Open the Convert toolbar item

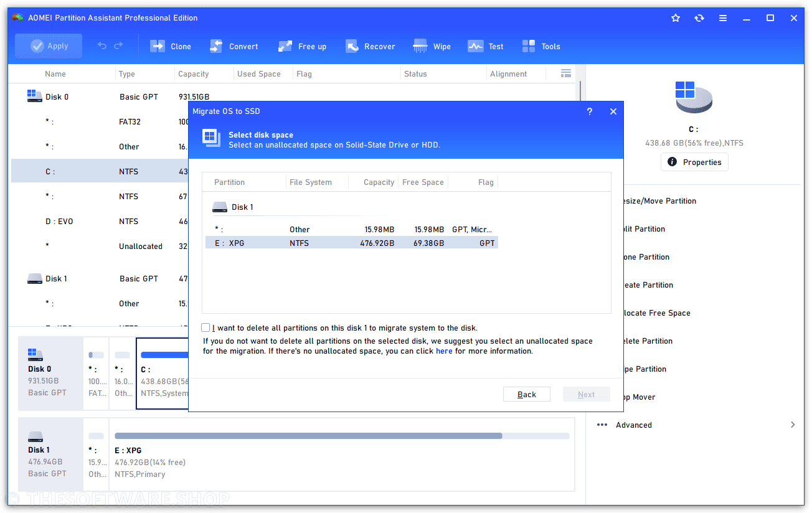[234, 46]
